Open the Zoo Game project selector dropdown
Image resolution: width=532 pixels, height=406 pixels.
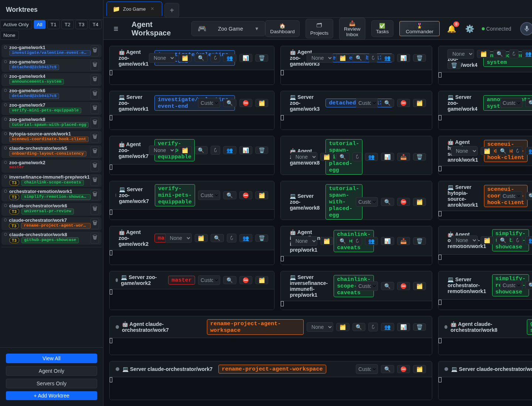pos(228,28)
